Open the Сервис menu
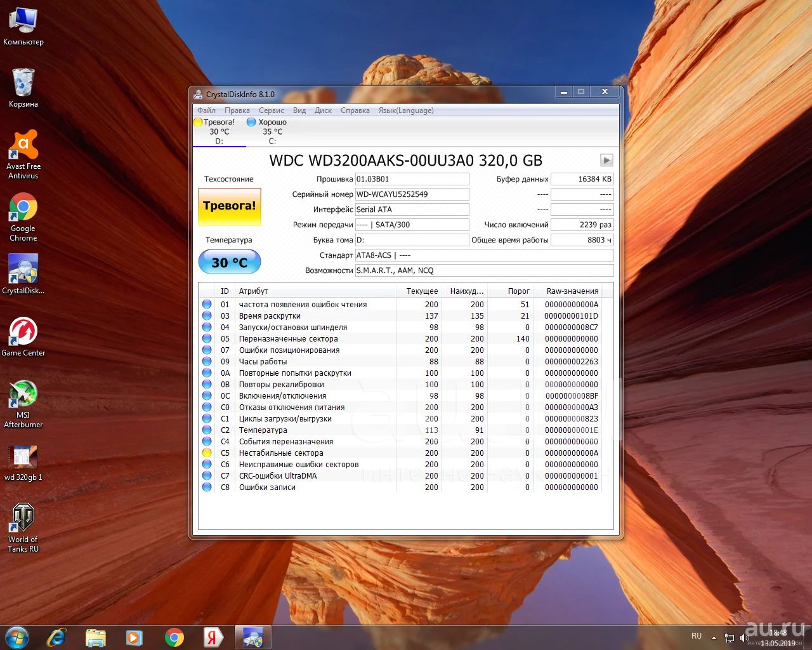The image size is (812, 650). tap(271, 110)
